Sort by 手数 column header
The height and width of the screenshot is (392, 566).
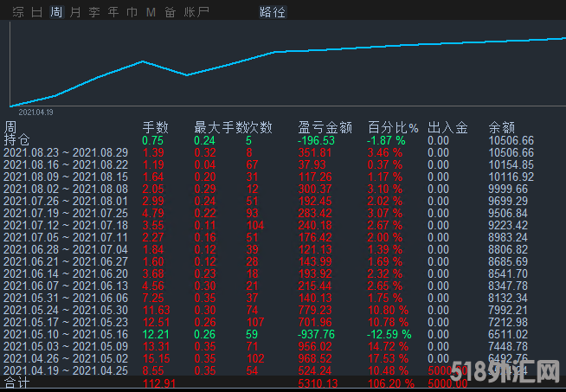coord(155,127)
